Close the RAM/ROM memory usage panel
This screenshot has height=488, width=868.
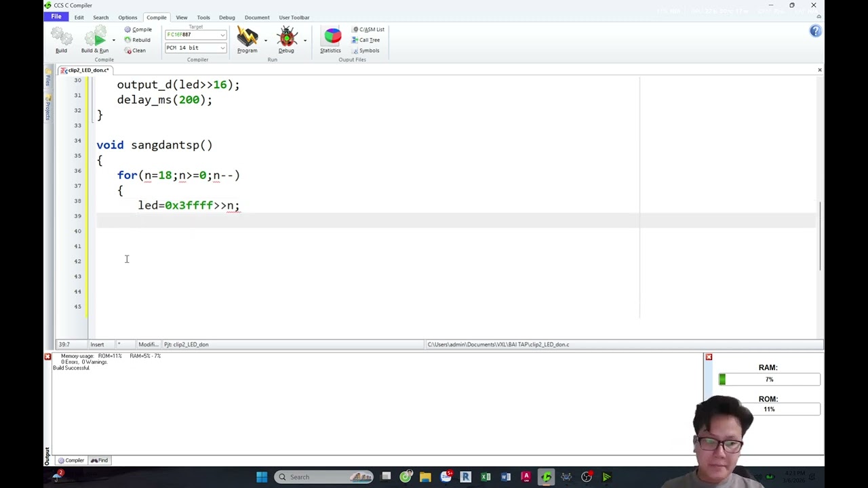[x=709, y=357]
